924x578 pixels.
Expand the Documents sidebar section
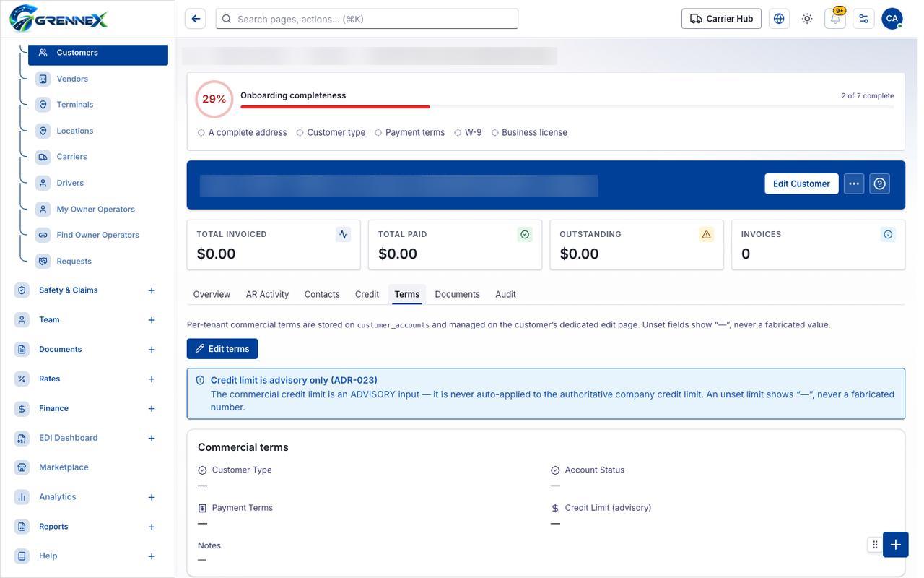tap(152, 350)
